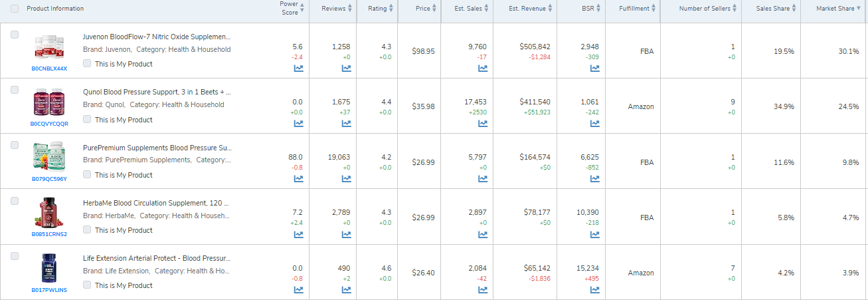The image size is (868, 300).
Task: Check 'This is My Product' for Juvenon
Action: click(88, 64)
